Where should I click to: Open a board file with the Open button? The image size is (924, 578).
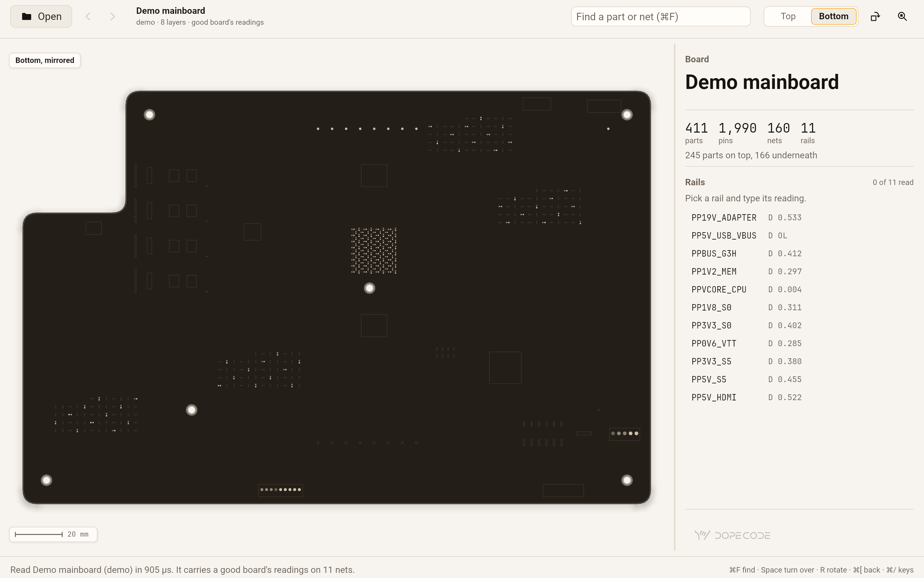point(41,16)
